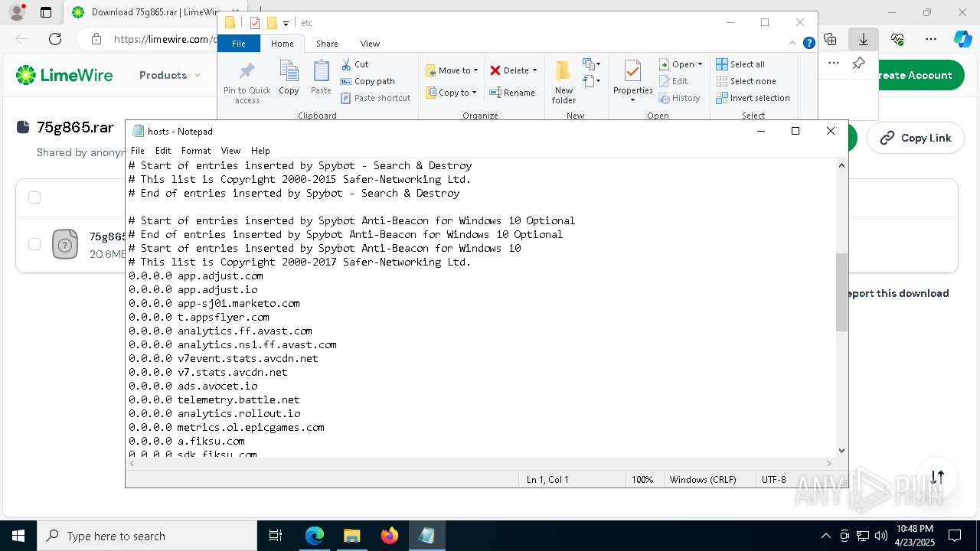Viewport: 980px width, 551px height.
Task: Click the taskbar search box
Action: point(147,536)
